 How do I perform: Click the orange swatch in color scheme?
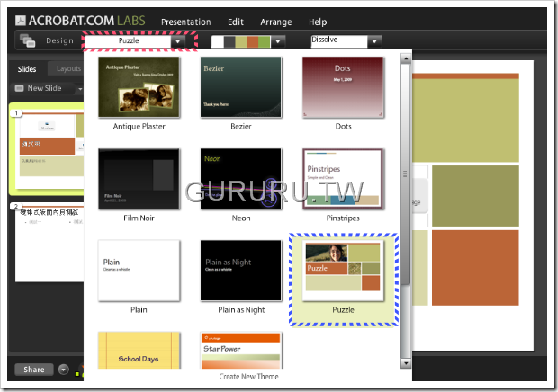point(253,41)
